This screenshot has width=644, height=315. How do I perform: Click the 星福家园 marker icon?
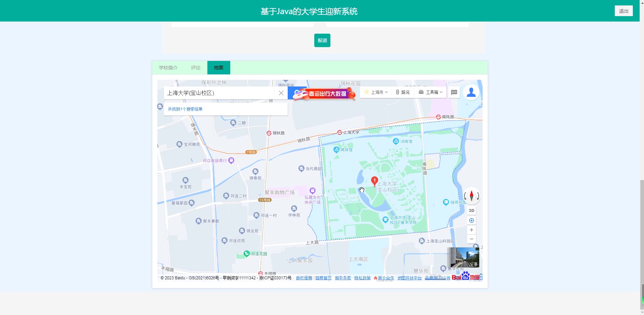click(192, 203)
